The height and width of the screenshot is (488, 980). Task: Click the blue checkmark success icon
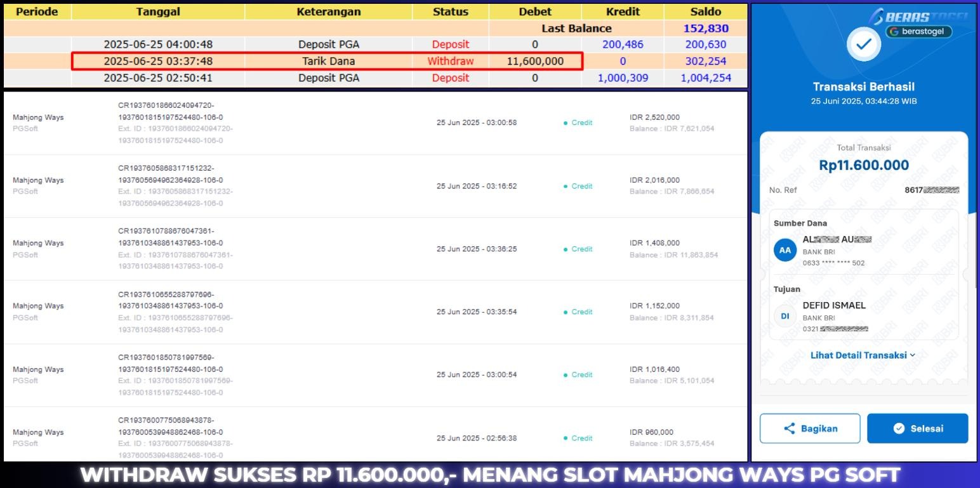pyautogui.click(x=864, y=44)
